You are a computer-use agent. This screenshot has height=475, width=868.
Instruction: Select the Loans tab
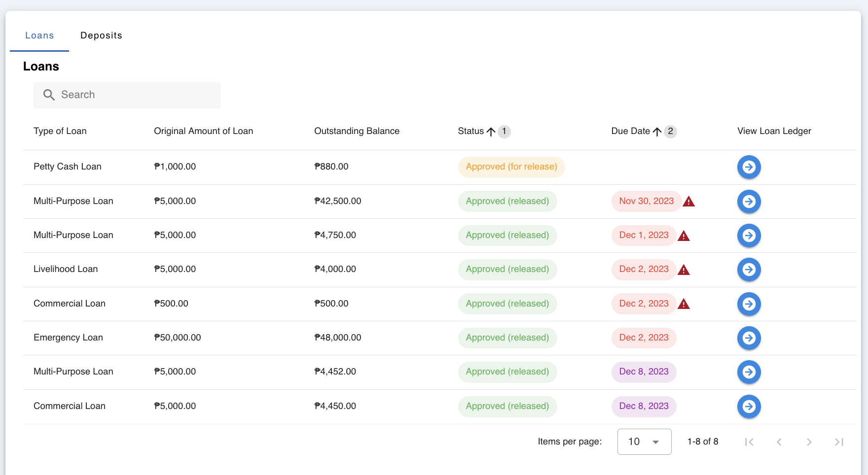point(39,35)
